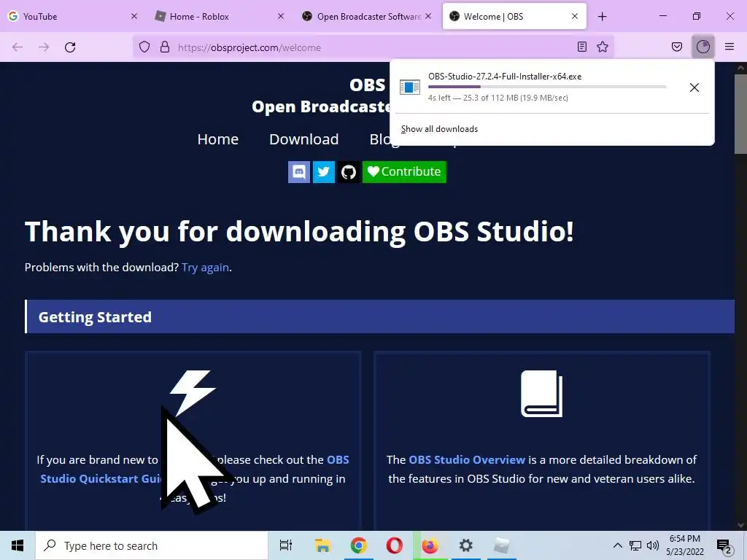Click the Roblox taskbar icon

pyautogui.click(x=501, y=545)
